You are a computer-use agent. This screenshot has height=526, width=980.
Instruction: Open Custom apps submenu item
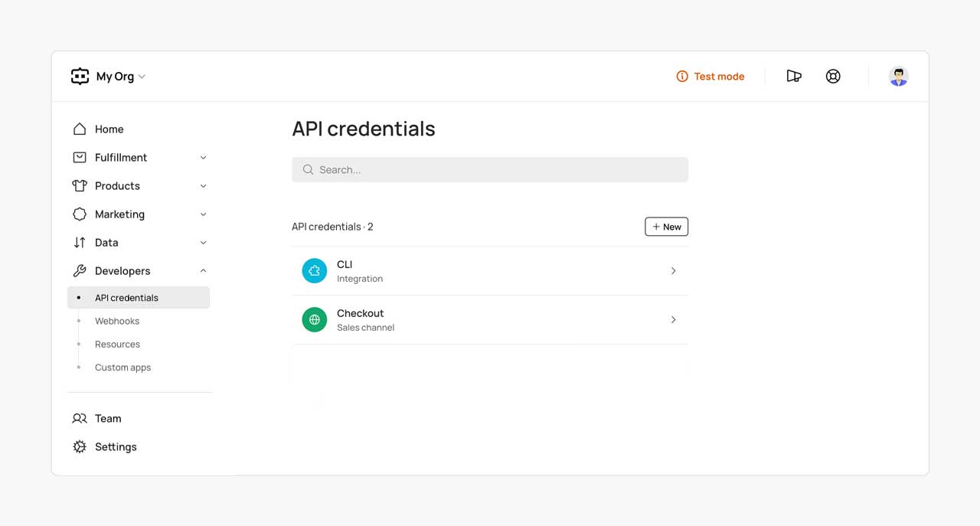122,368
